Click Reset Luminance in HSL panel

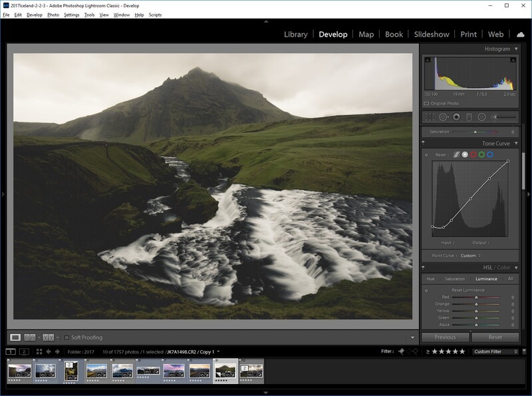coord(468,290)
